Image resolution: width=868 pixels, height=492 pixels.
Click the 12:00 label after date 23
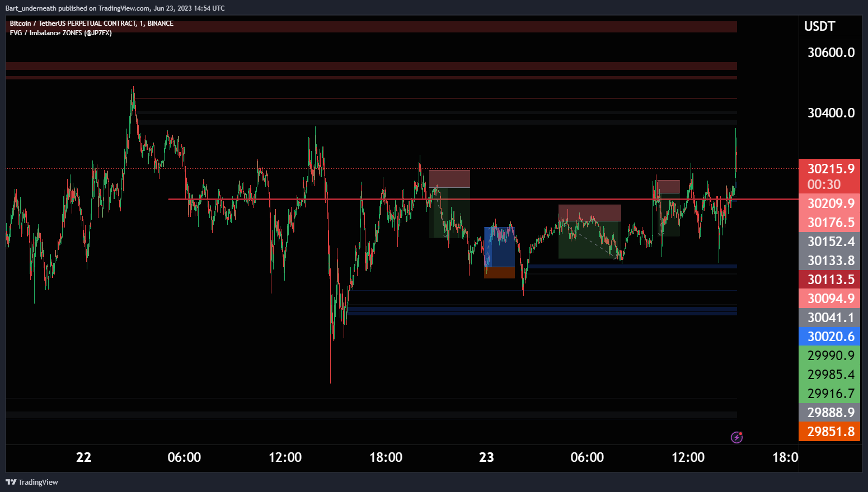688,457
